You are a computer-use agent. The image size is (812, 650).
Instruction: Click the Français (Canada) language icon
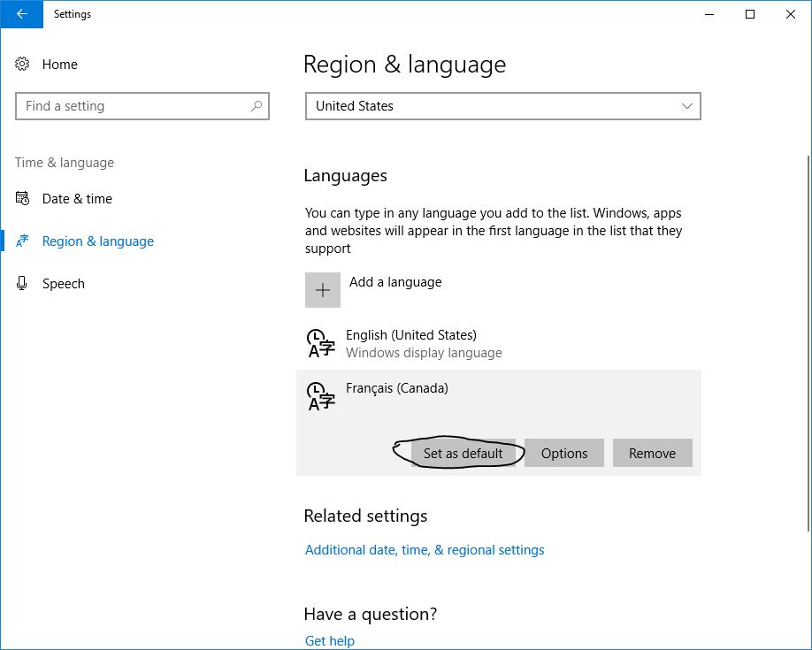[x=321, y=396]
